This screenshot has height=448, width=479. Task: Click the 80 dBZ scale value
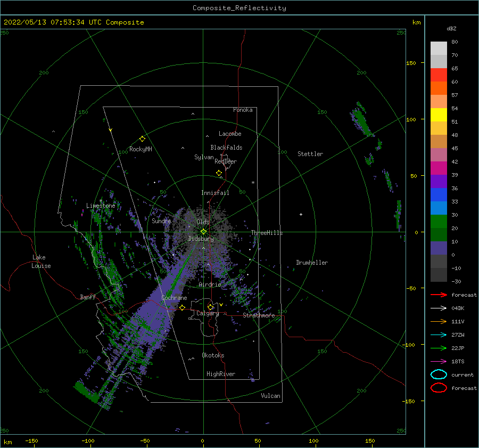[455, 42]
